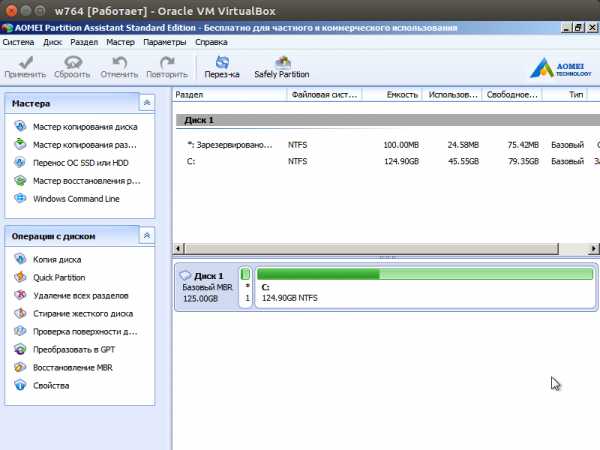The image size is (600, 450).
Task: Click the green C: partition usage bar
Action: 425,274
